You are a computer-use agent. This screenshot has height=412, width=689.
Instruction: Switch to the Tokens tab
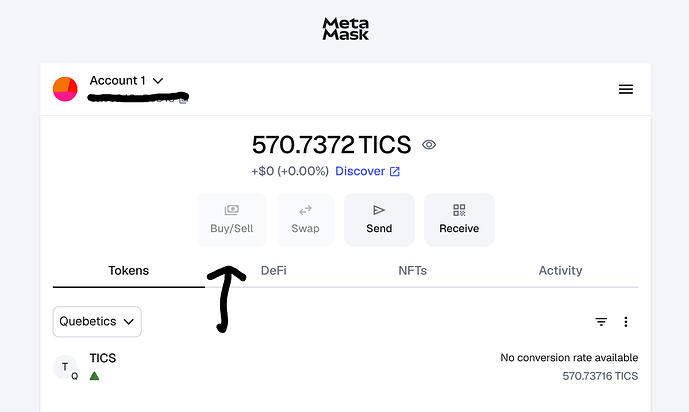click(128, 271)
